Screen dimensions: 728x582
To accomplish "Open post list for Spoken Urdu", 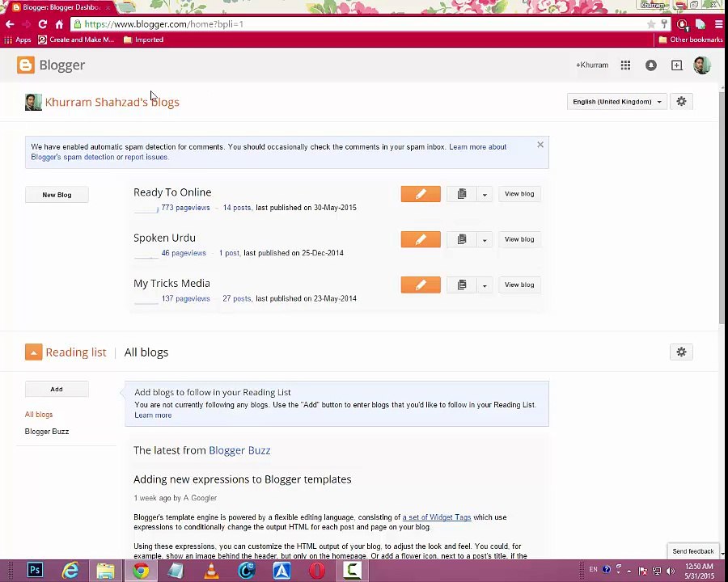I will coord(462,239).
